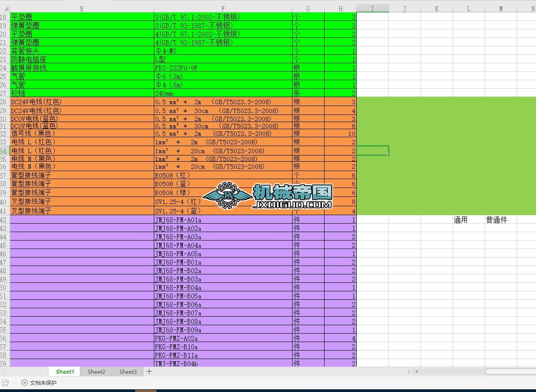Select row 42 header
536x392 pixels.
point(4,220)
